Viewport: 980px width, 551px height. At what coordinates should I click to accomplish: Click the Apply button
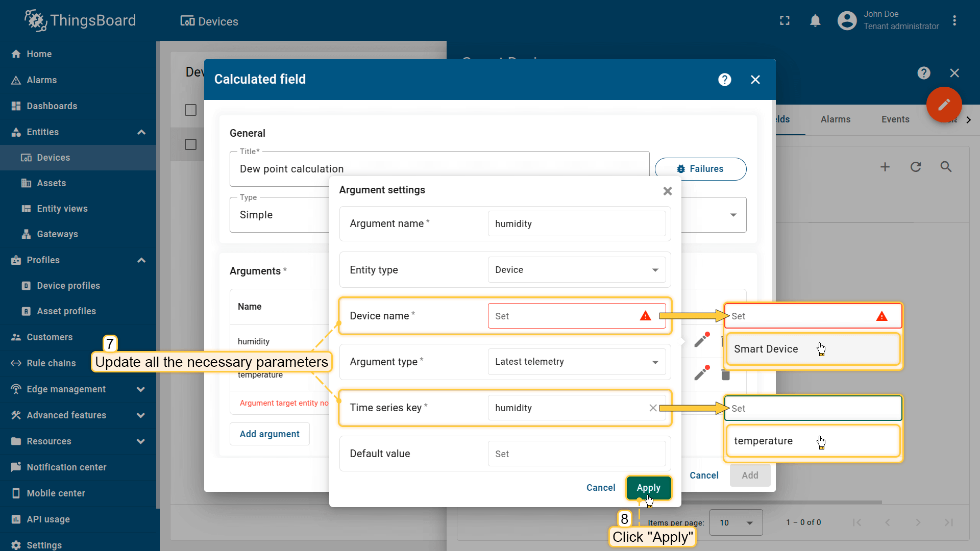pyautogui.click(x=648, y=488)
